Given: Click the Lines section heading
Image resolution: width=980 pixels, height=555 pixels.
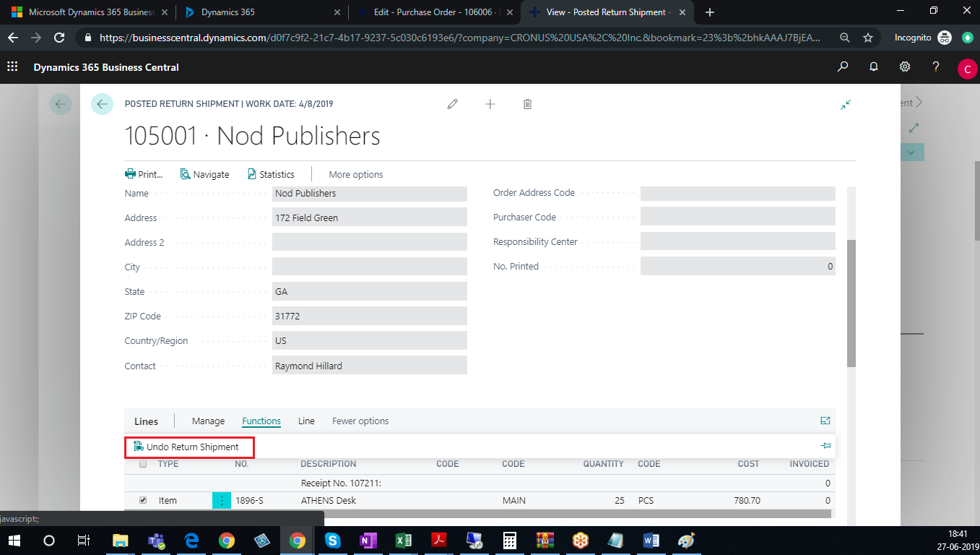Looking at the screenshot, I should [x=146, y=421].
